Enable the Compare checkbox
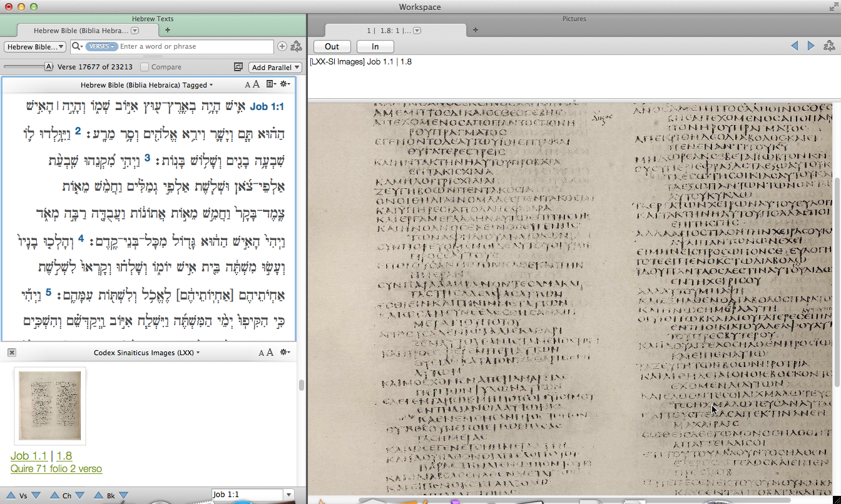This screenshot has height=504, width=841. tap(145, 67)
